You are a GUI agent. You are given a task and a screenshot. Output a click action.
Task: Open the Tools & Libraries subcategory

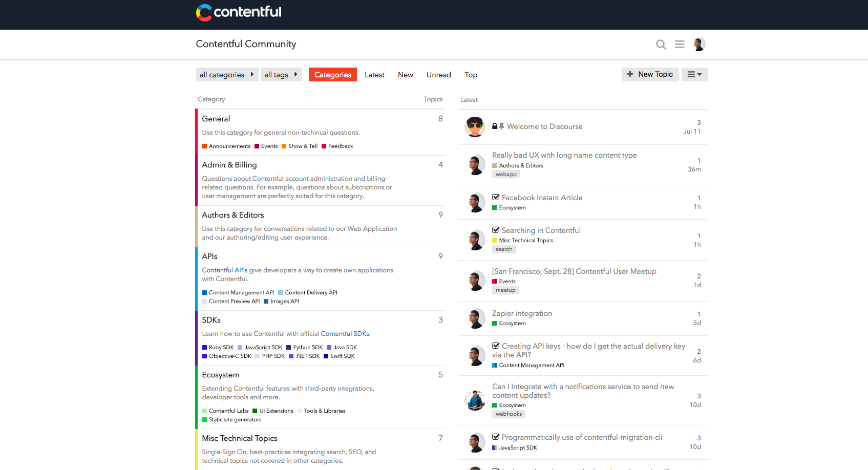tap(322, 411)
